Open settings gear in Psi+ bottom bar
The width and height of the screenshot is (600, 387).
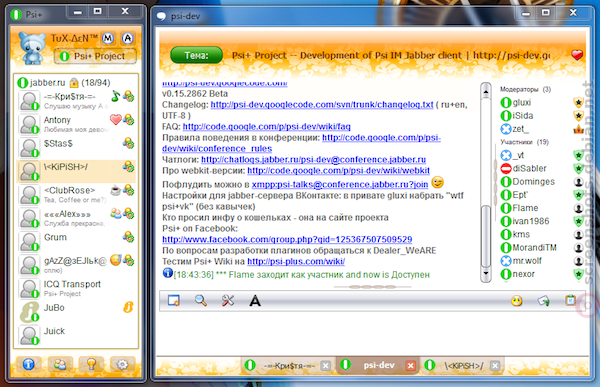pos(122,364)
